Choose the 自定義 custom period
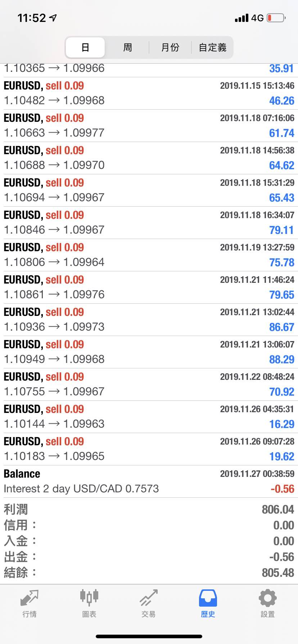The image size is (298, 644). pyautogui.click(x=212, y=47)
